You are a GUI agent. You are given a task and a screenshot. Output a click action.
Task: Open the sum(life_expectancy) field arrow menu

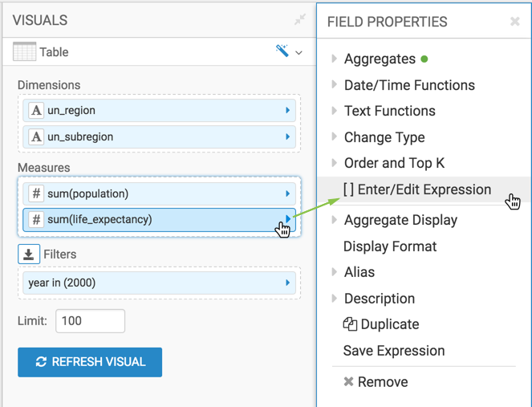click(x=287, y=219)
